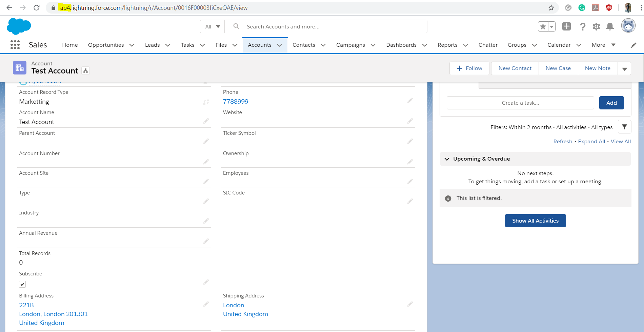Edit the Account Number field pencil

tap(206, 162)
